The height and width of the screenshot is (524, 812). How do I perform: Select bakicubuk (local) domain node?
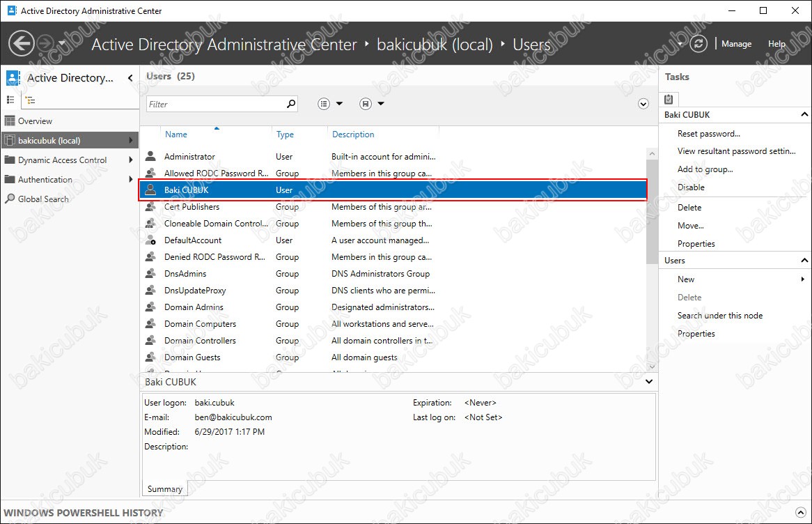point(70,141)
